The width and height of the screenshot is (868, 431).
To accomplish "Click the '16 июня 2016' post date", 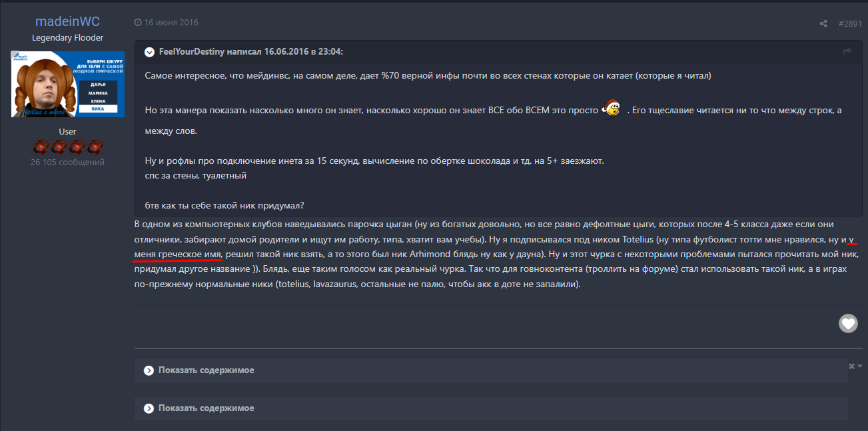I will [x=171, y=23].
